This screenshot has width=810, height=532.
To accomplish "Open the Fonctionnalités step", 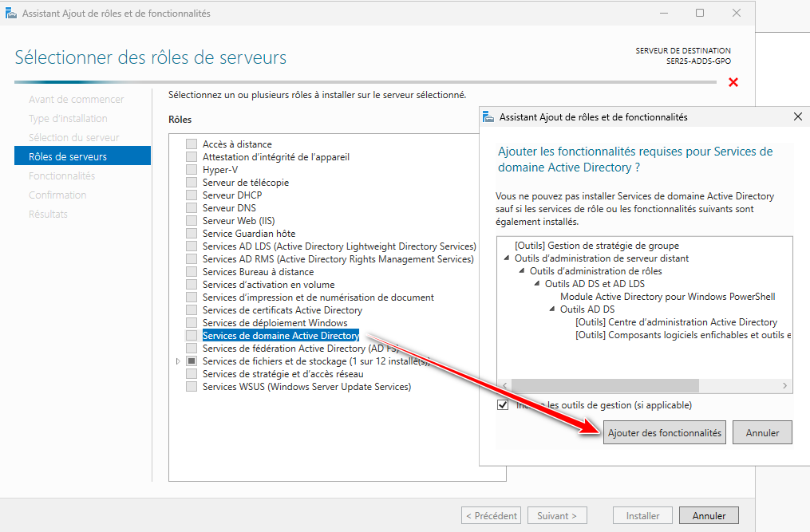I will point(62,175).
